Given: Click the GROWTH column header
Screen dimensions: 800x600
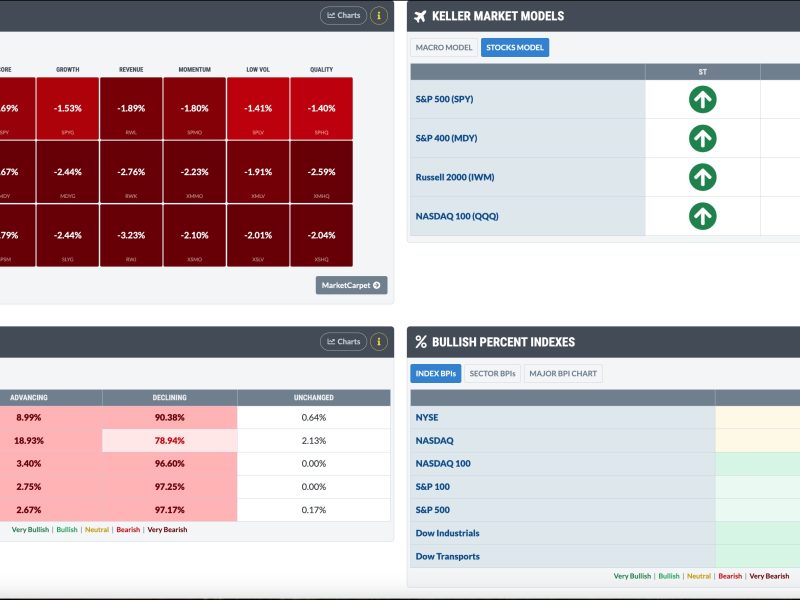Looking at the screenshot, I should (68, 69).
